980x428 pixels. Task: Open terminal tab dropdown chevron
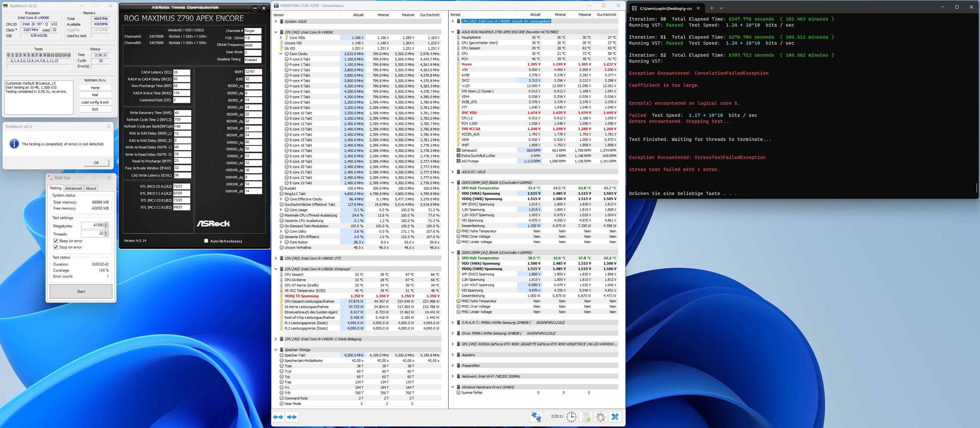pyautogui.click(x=721, y=8)
